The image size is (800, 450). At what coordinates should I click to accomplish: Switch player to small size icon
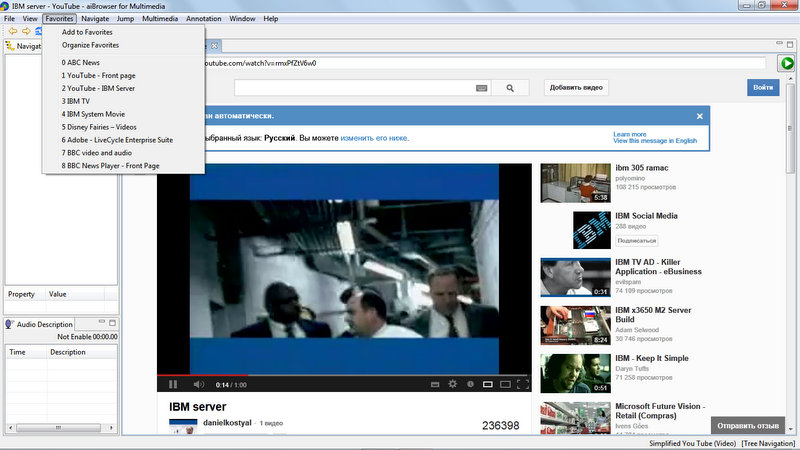[x=488, y=384]
